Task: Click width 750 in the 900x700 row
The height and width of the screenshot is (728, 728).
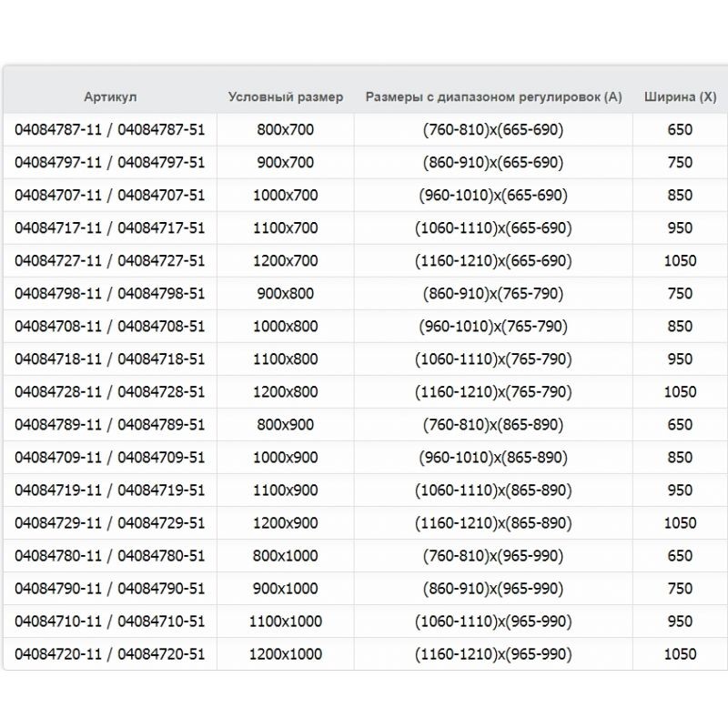Action: pyautogui.click(x=680, y=163)
